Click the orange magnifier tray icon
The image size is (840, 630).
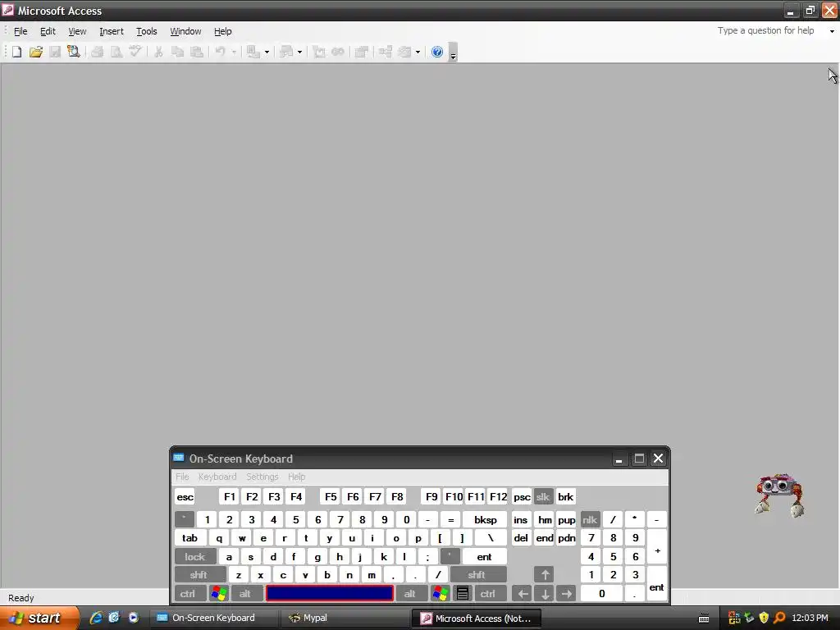point(779,618)
